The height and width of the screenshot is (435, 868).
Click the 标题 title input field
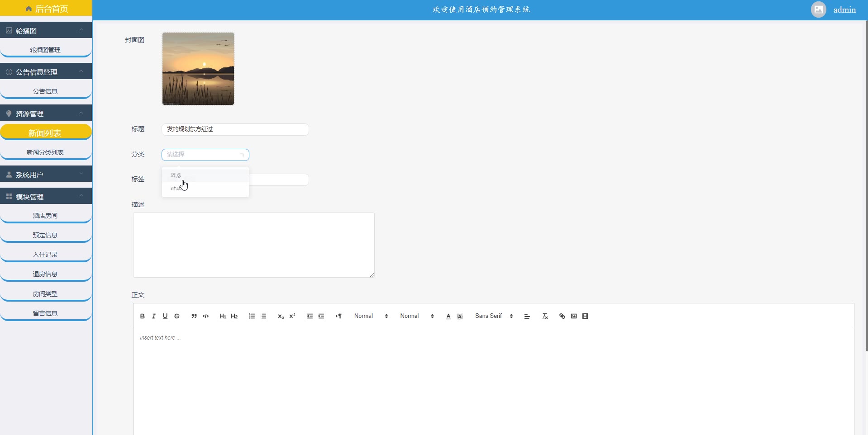(235, 129)
